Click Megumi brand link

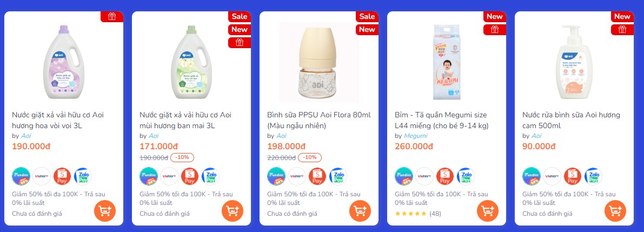[416, 136]
